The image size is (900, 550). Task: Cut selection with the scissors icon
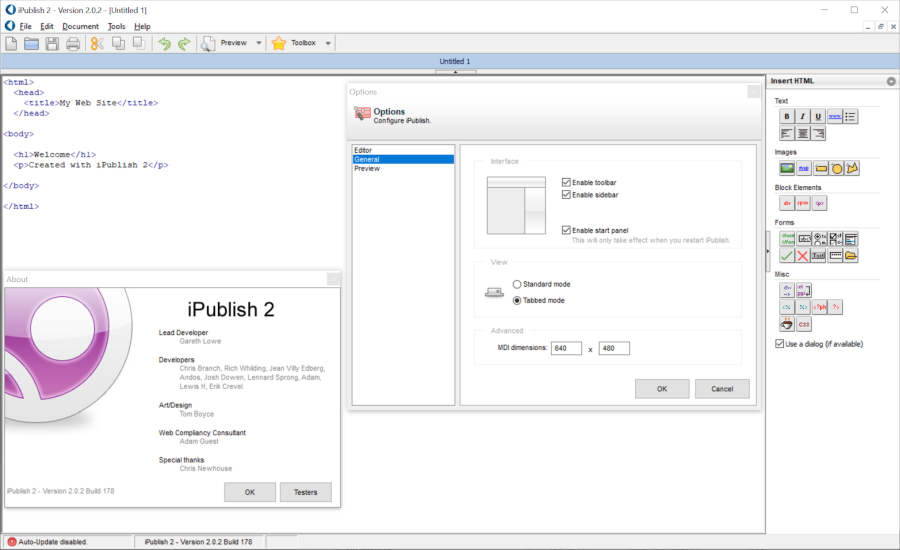pyautogui.click(x=97, y=43)
